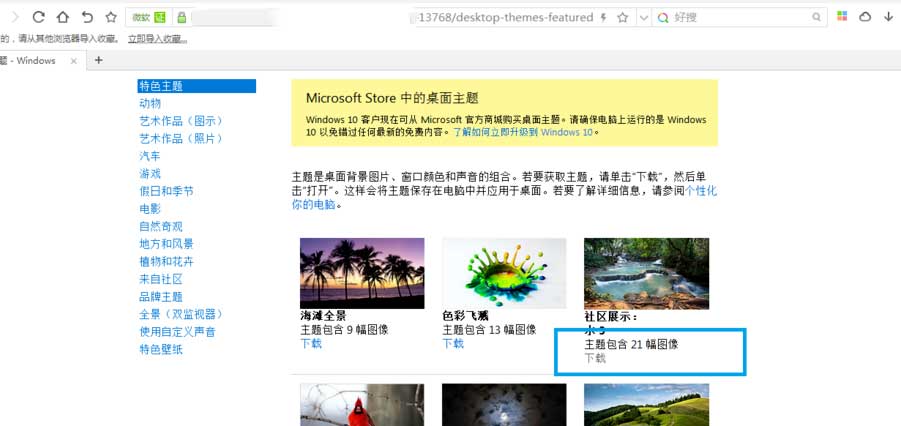
Task: Open the 假日和季节 category
Action: pos(166,191)
